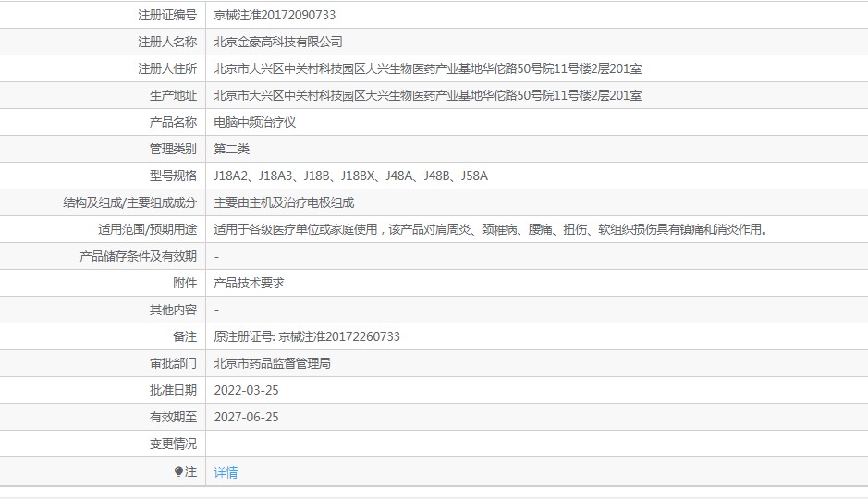Click the model list starting with J18A2

[x=351, y=176]
